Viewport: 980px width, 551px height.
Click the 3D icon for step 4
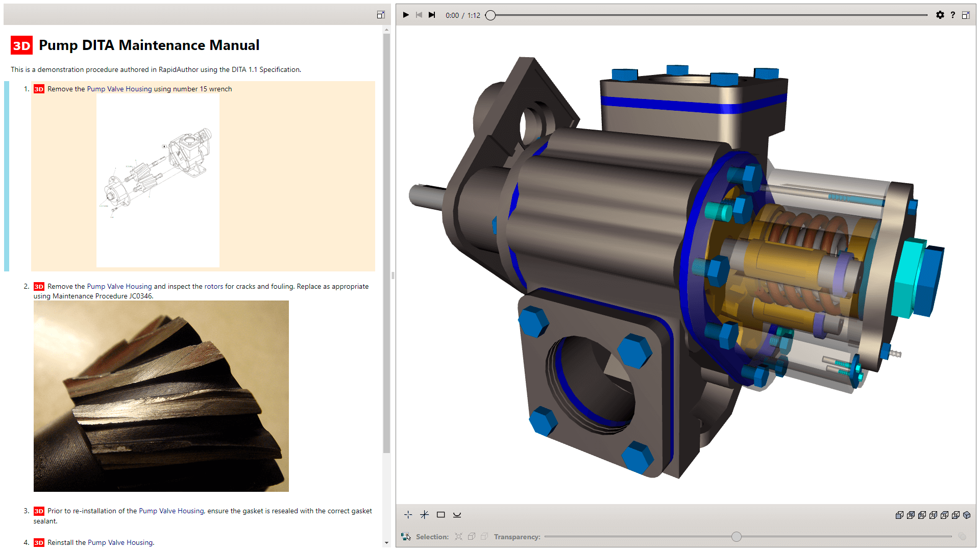[39, 543]
